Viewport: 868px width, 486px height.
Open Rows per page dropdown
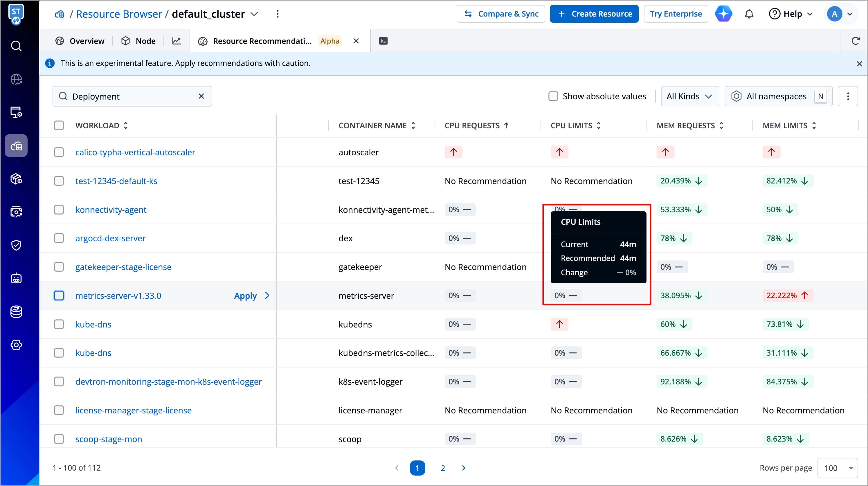[837, 468]
